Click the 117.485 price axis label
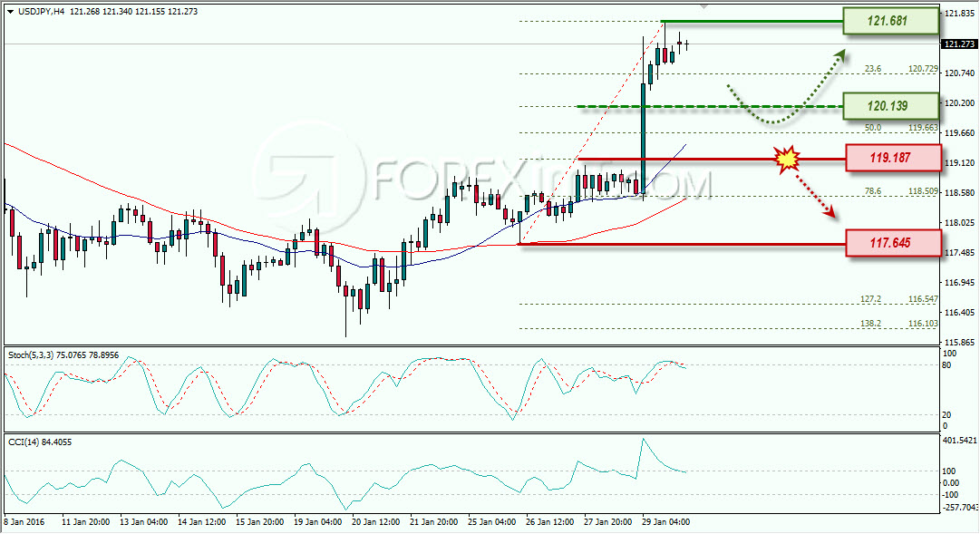The width and height of the screenshot is (980, 534). coord(959,253)
